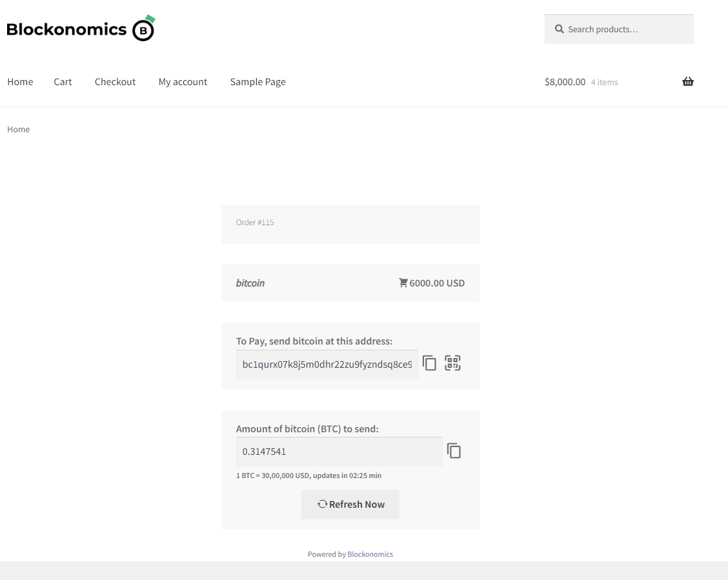The height and width of the screenshot is (580, 728).
Task: Copy the bitcoin address with the copy icon
Action: 429,363
